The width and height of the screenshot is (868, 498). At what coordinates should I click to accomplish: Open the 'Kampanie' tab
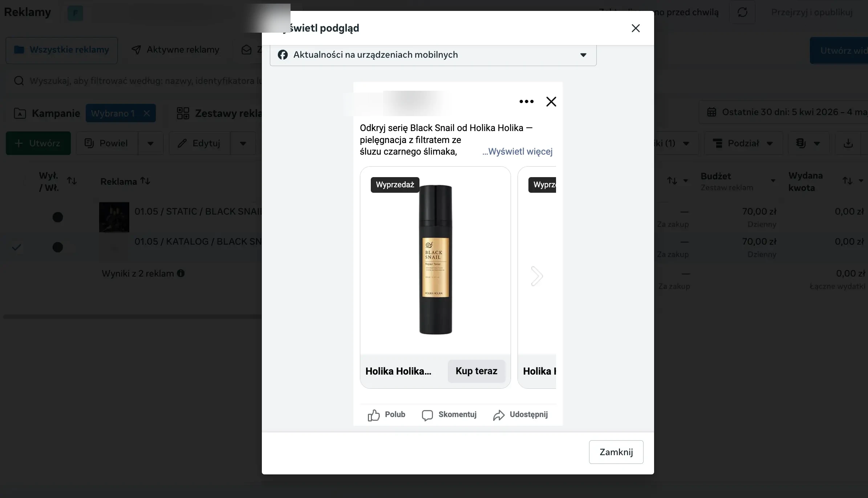pyautogui.click(x=46, y=113)
